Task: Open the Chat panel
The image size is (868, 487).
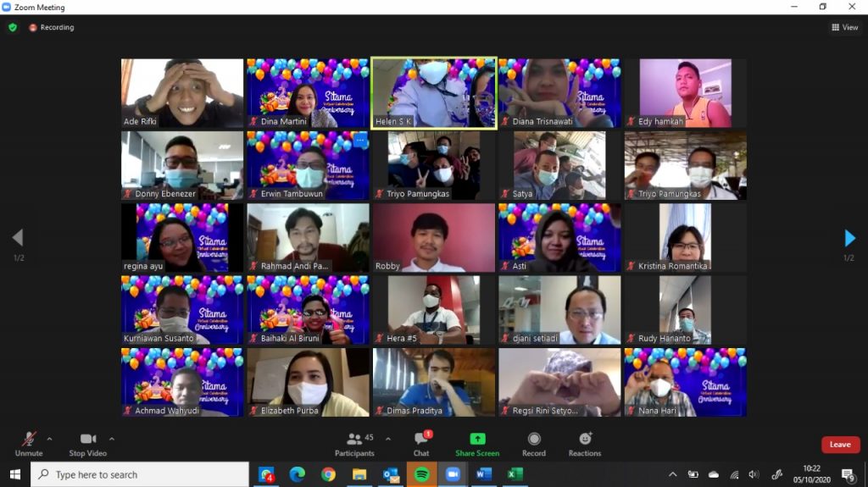Action: [x=421, y=444]
